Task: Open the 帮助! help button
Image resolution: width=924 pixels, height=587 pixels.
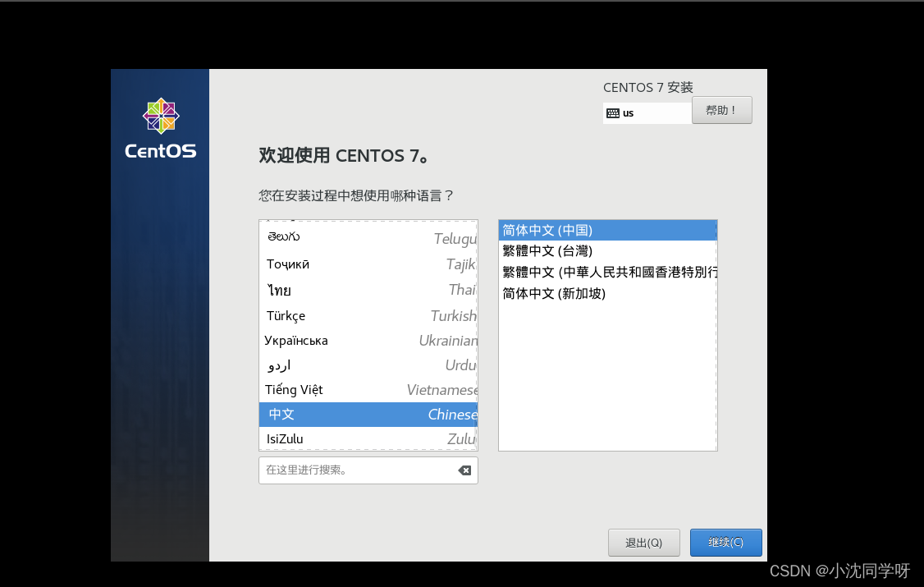Action: point(721,110)
